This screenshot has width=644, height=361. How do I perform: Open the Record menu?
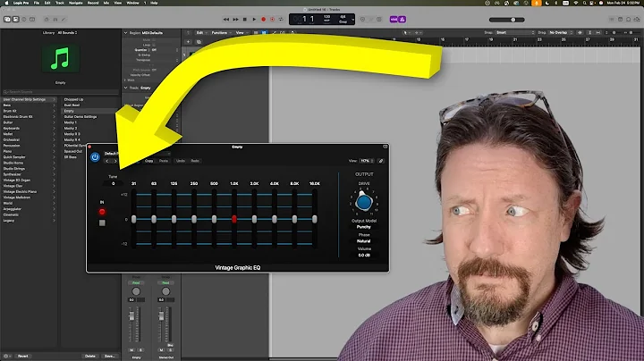click(93, 3)
